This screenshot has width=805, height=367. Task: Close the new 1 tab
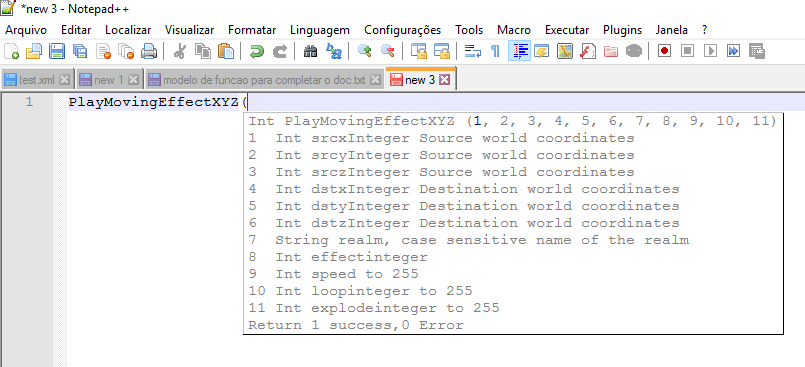point(133,80)
